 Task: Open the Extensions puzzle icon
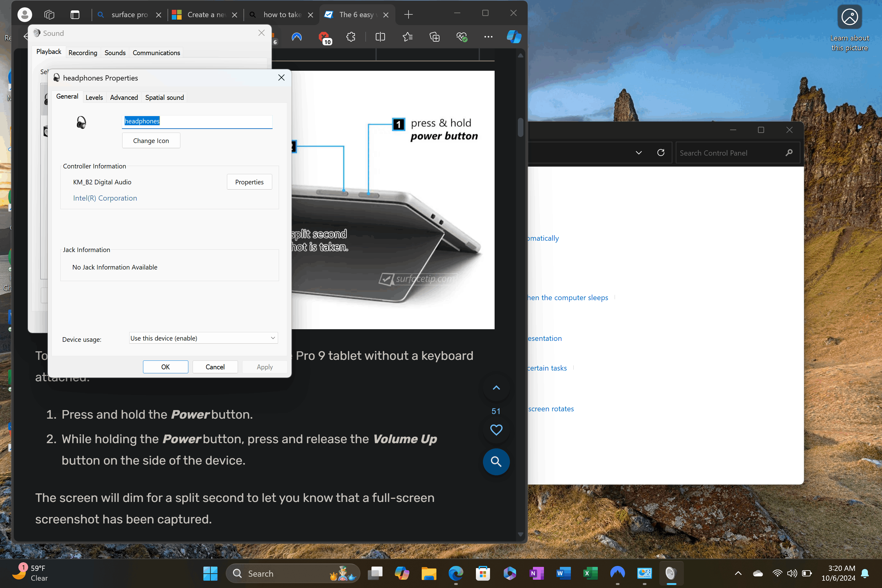coord(351,37)
